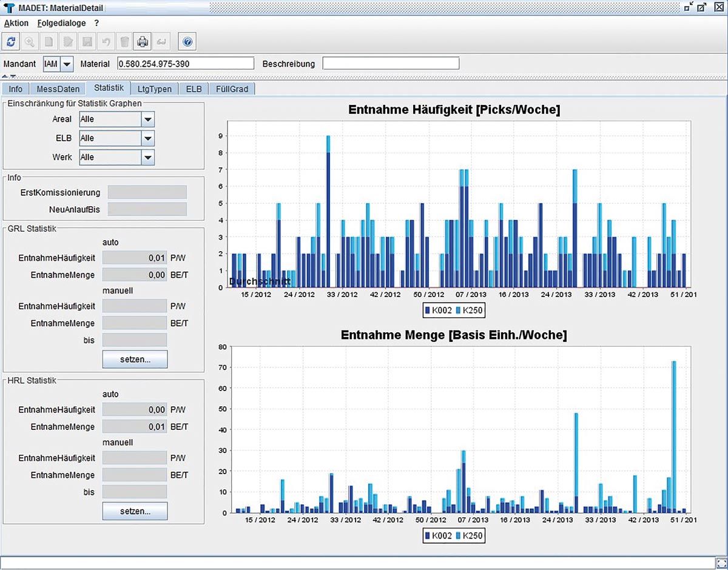Screen dimensions: 728x570
Task: Switch to the LtgTypen tab
Action: 154,89
